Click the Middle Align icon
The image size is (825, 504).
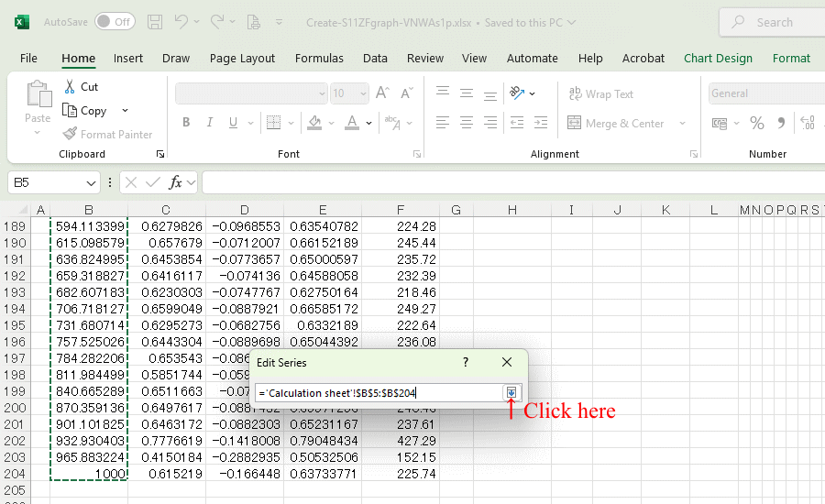point(467,93)
